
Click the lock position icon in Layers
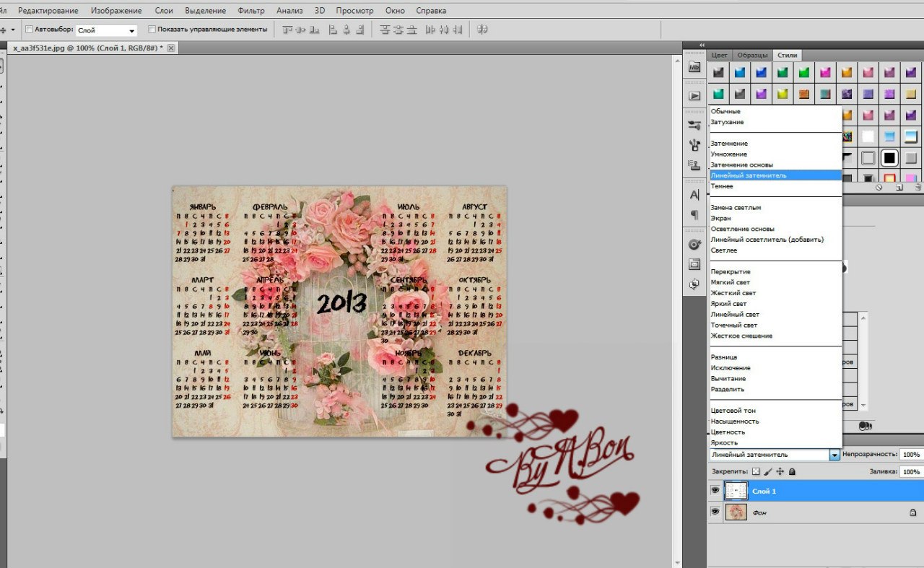tap(780, 471)
